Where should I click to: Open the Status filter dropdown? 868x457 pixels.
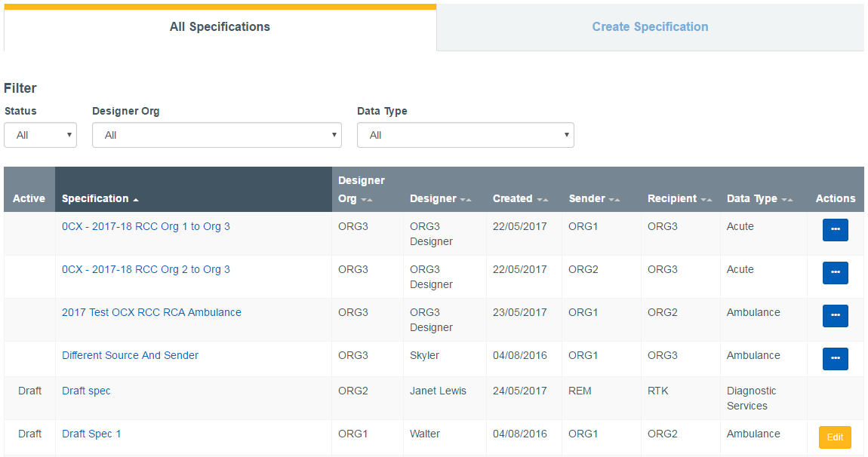[41, 135]
